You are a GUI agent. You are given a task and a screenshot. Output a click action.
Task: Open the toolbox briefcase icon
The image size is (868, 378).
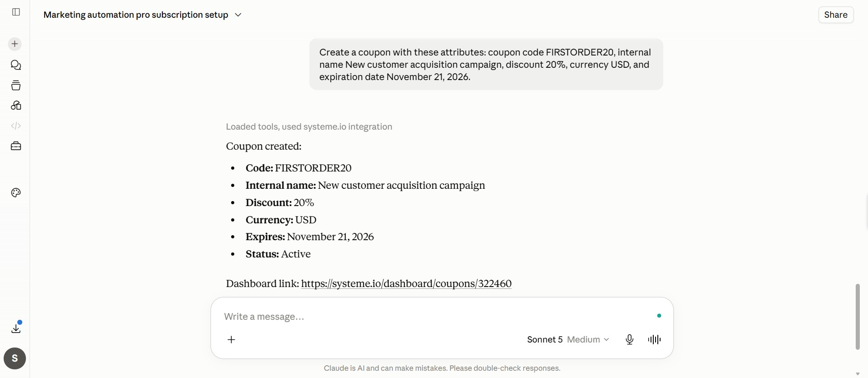pyautogui.click(x=16, y=146)
